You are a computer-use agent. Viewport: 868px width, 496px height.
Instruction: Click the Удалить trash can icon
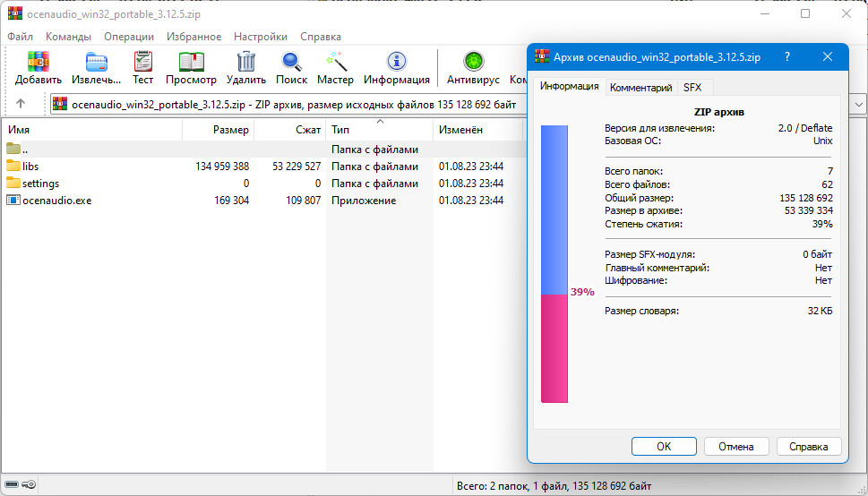[245, 62]
